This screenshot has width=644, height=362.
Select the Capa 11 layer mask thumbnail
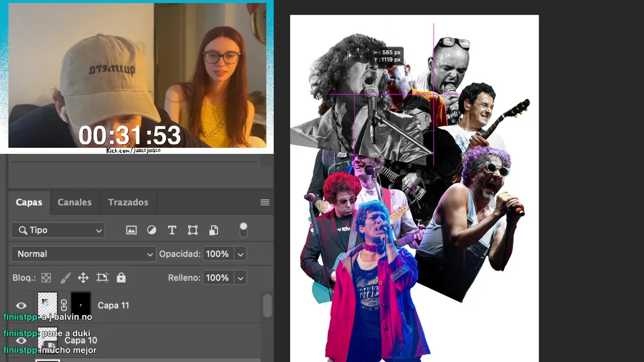click(80, 305)
